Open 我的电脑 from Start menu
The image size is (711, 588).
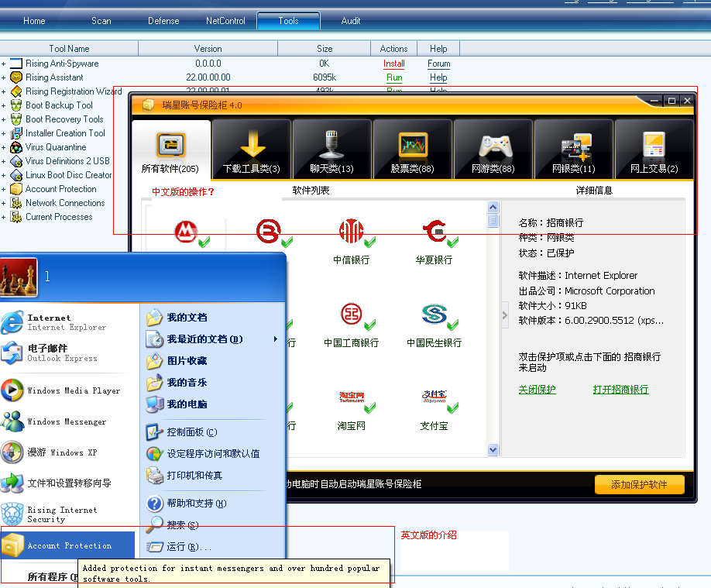187,404
